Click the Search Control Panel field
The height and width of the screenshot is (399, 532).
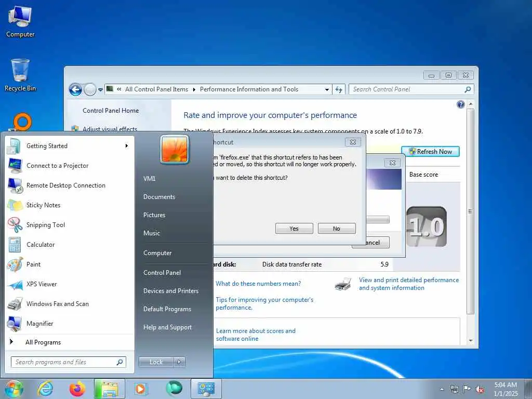click(x=411, y=89)
